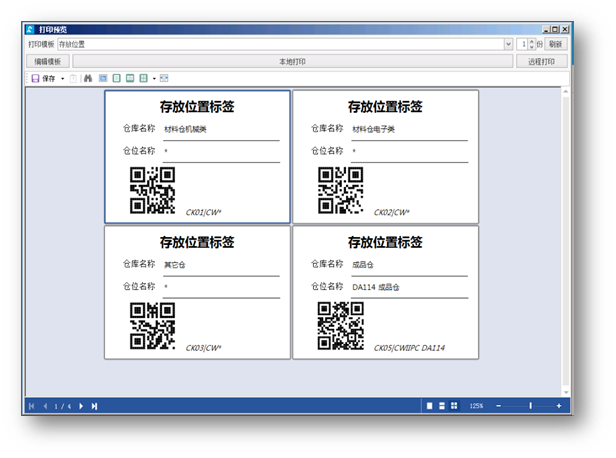Click the code text CK03|CW*
The image size is (616, 458).
coord(204,348)
